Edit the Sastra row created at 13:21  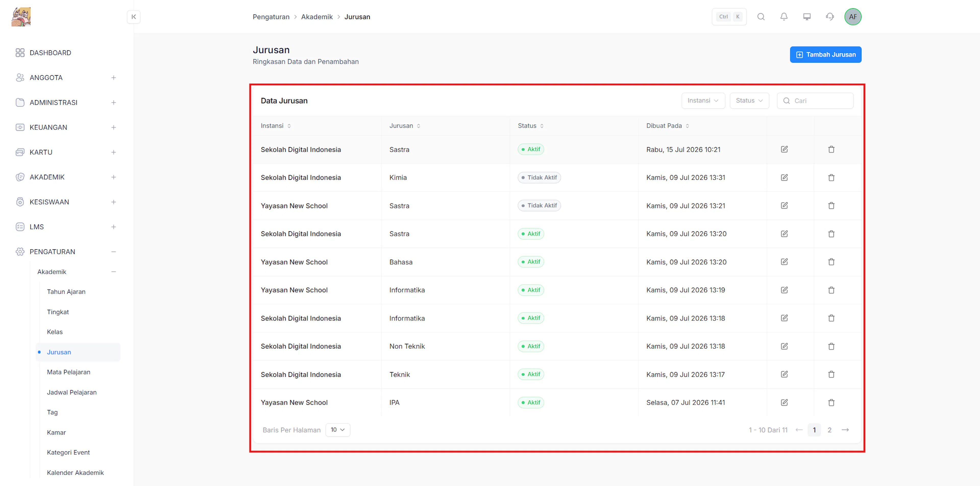784,206
